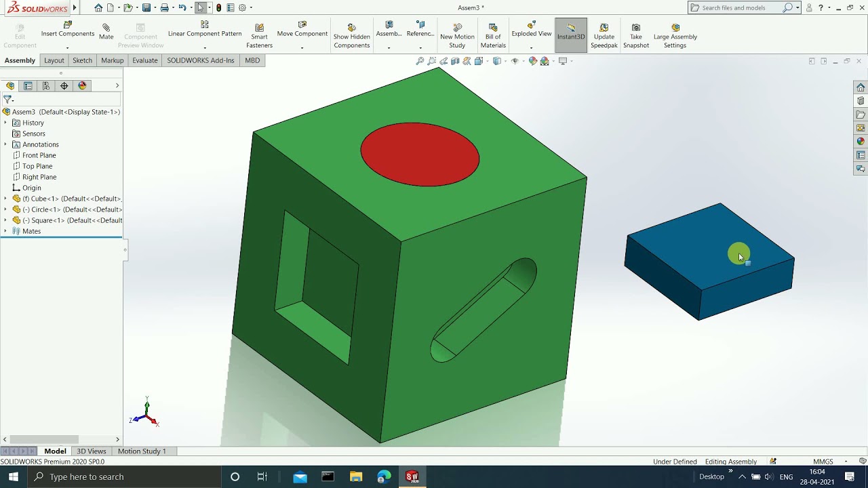This screenshot has height=488, width=868.
Task: Expand the Mates folder
Action: coord(5,231)
